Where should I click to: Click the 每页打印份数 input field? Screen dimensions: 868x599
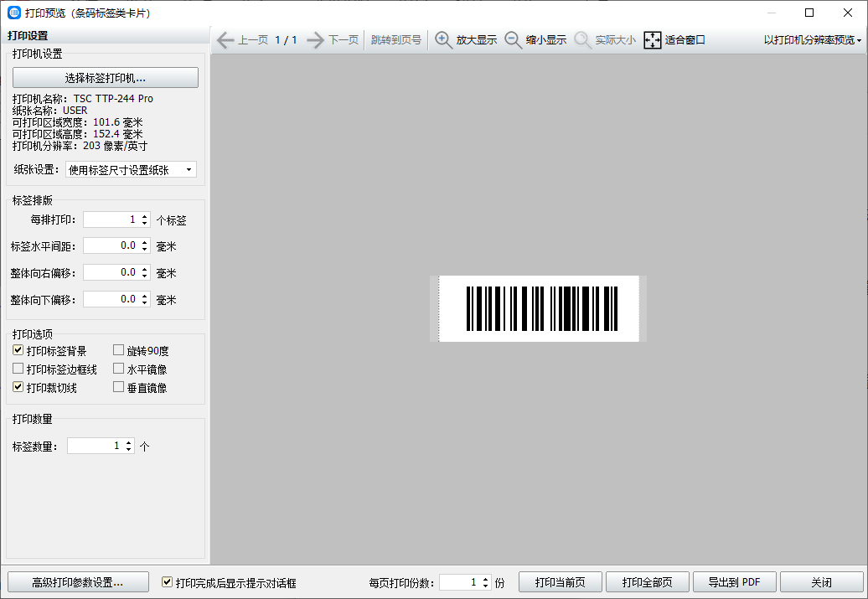pos(460,582)
